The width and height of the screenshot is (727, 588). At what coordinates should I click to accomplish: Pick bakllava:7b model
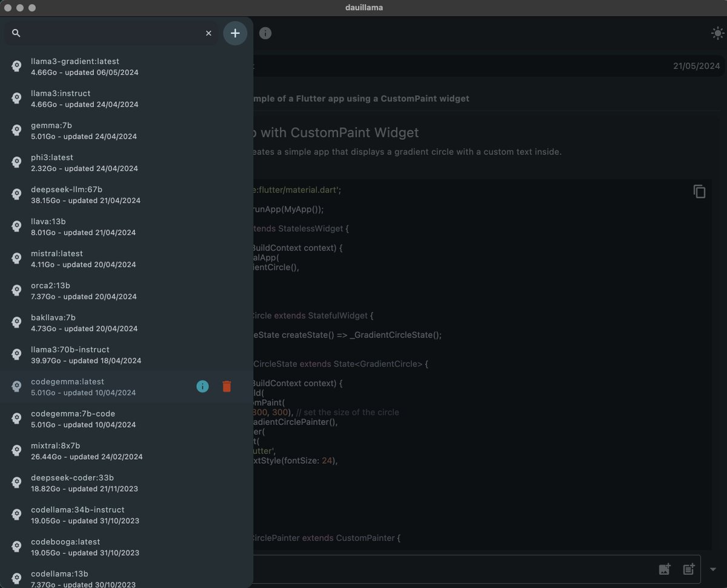point(127,323)
